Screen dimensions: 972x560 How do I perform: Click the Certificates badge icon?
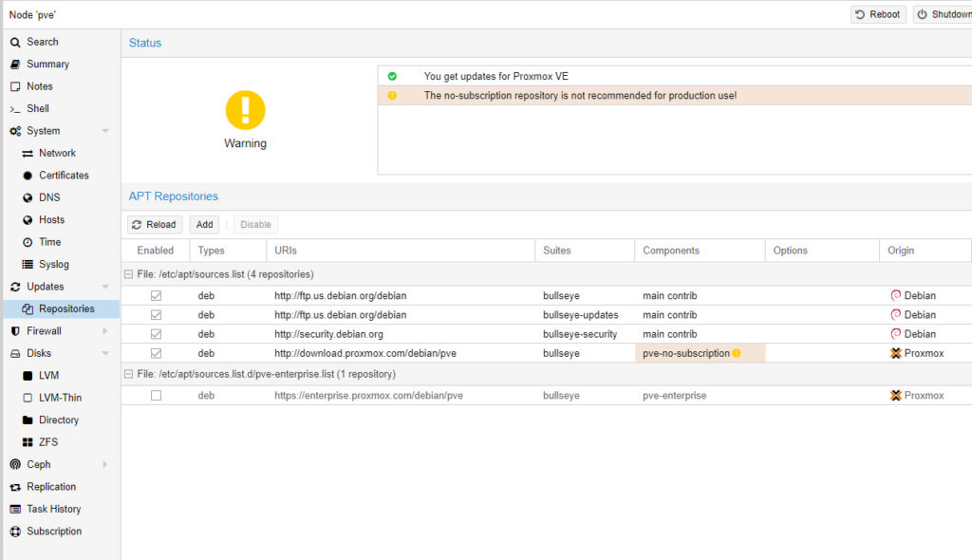(x=28, y=176)
